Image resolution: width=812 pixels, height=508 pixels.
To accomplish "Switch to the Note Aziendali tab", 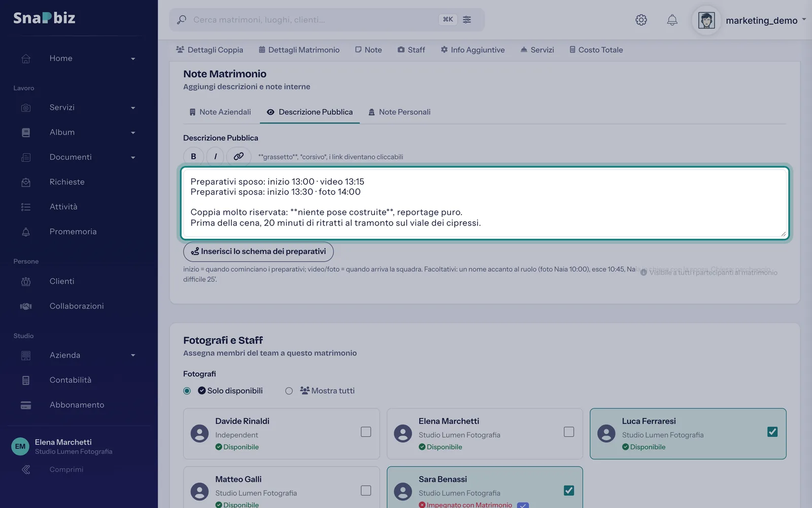I will (x=220, y=112).
